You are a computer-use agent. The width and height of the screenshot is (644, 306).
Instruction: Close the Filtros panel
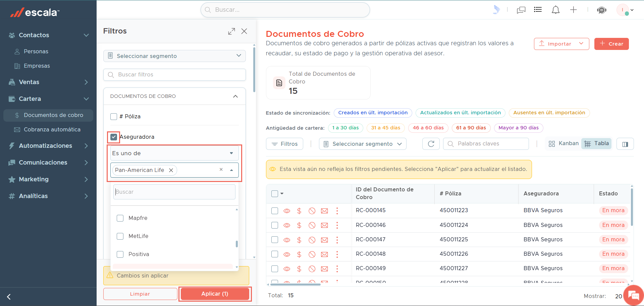click(x=244, y=31)
